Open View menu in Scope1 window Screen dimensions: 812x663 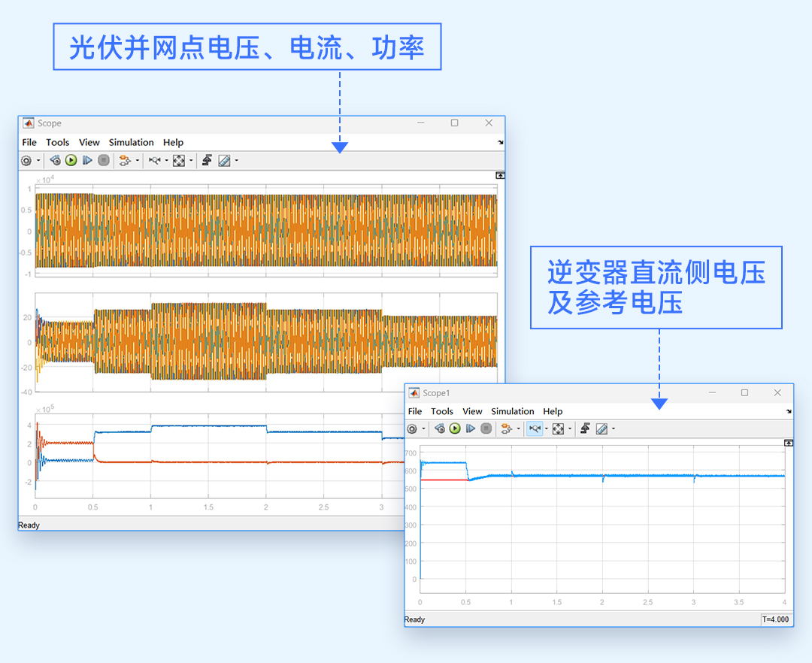coord(472,411)
